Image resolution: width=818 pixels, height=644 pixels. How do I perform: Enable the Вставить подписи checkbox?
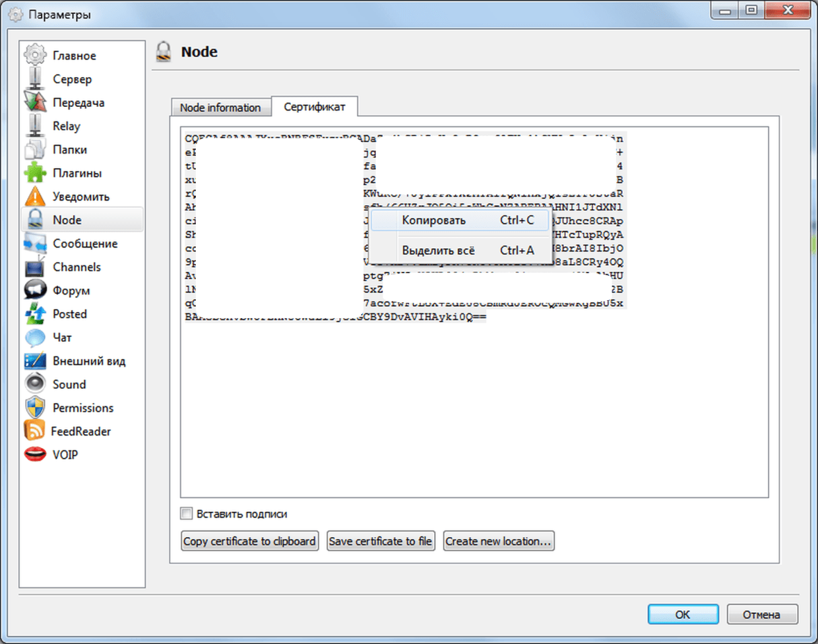pyautogui.click(x=187, y=513)
